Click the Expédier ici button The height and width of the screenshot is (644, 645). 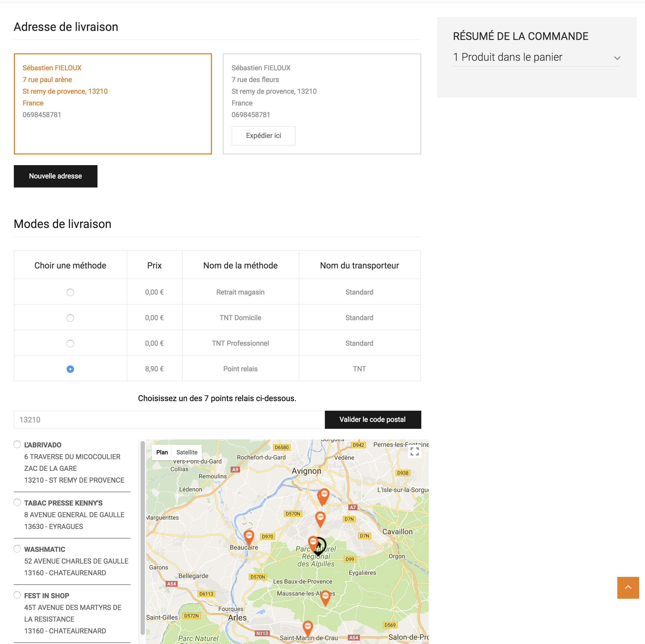(263, 136)
